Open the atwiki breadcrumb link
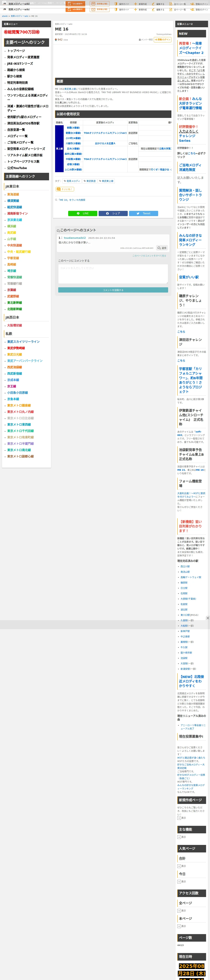This screenshot has width=210, height=980. tap(5, 16)
